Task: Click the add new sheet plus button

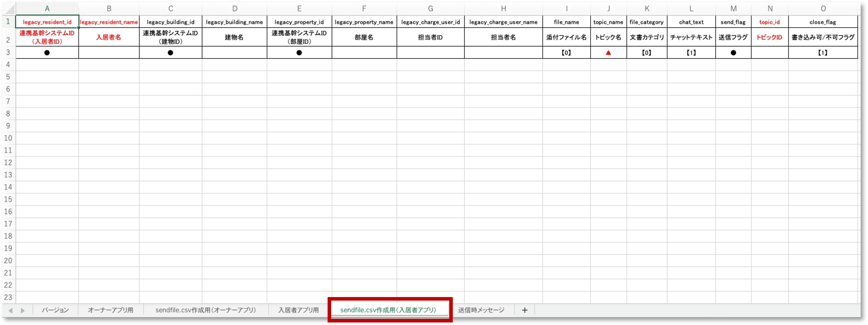Action: [x=525, y=310]
